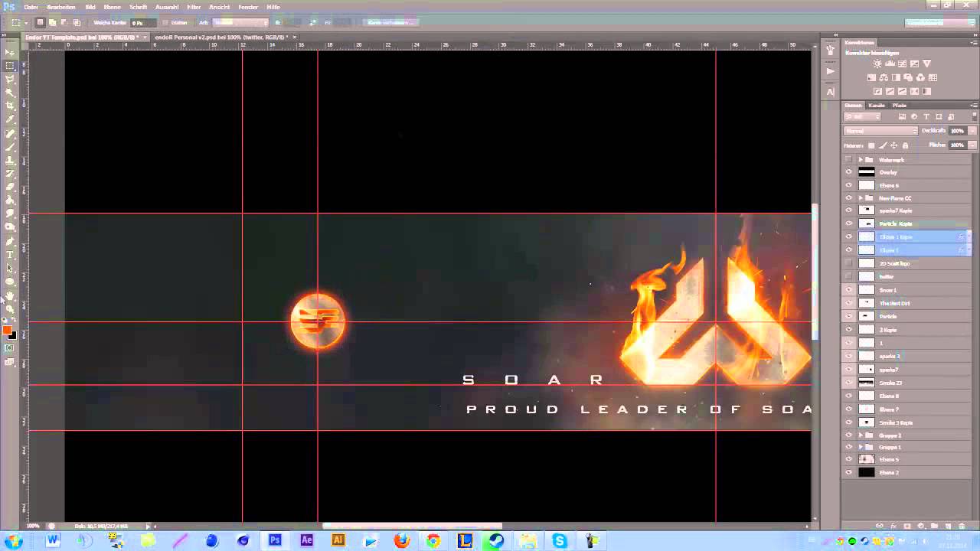Image resolution: width=980 pixels, height=551 pixels.
Task: Switch to endoR Personal v2.psd tab
Action: [x=221, y=37]
